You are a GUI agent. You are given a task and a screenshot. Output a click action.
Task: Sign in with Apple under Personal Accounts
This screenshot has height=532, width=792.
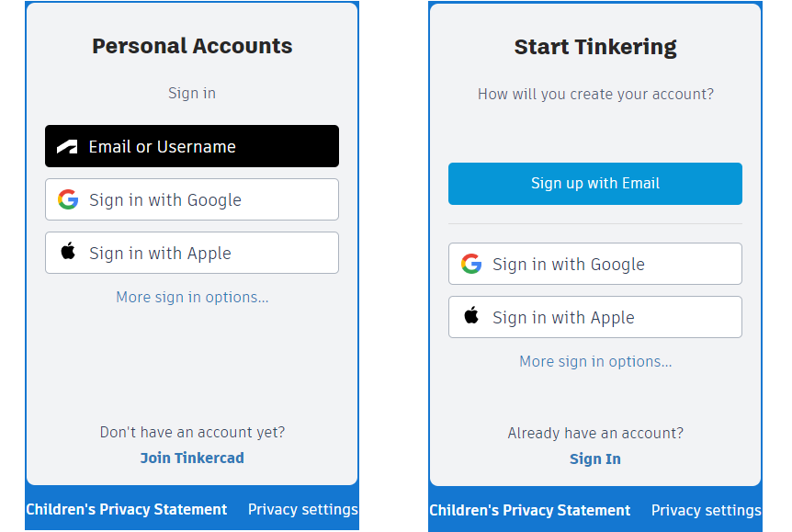(x=192, y=254)
